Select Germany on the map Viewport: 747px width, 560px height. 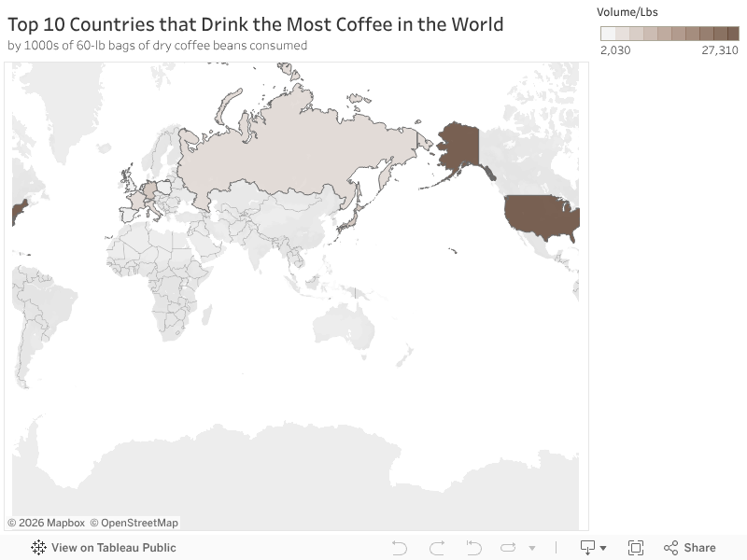[x=149, y=189]
